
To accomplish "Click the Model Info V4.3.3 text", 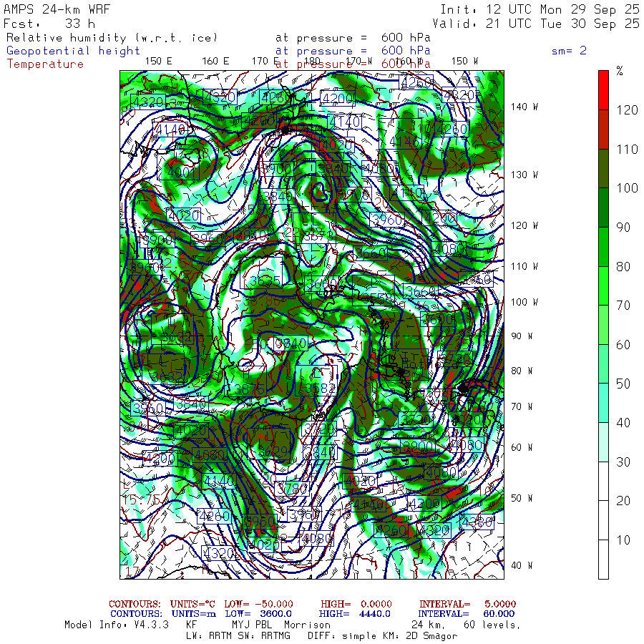I will 116,625.
